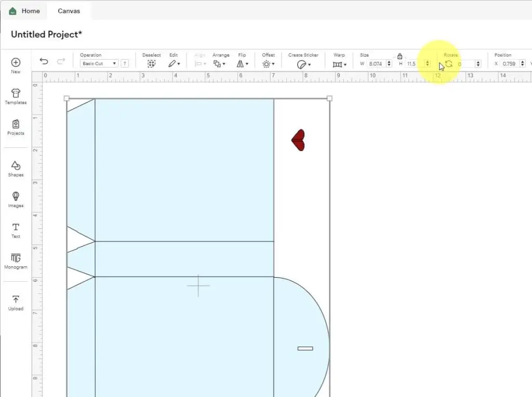Click the Untitled Project title
This screenshot has height=397, width=532.
point(46,34)
